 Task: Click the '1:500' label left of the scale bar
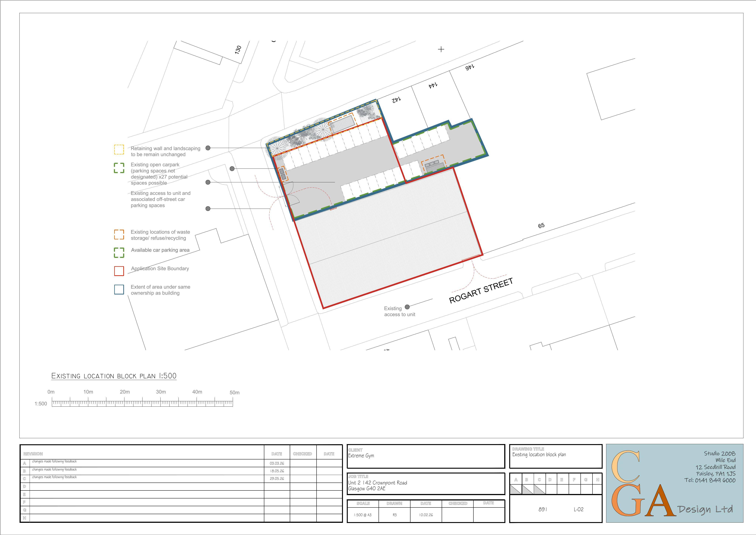41,404
